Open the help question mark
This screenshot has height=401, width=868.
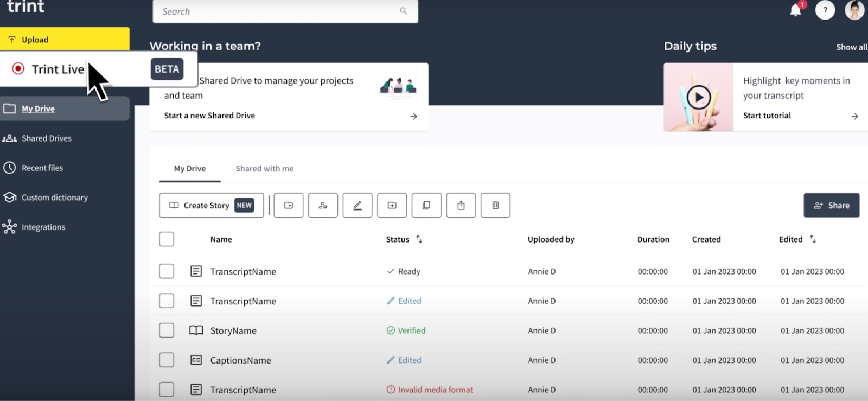pos(825,10)
